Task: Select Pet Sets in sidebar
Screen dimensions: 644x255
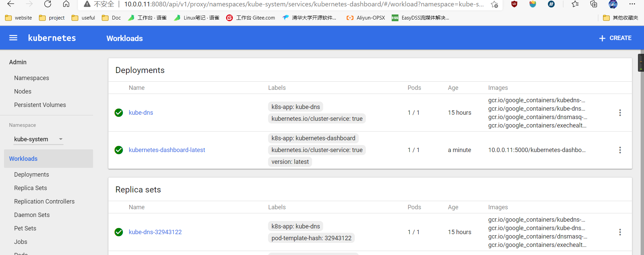Action: 25,228
